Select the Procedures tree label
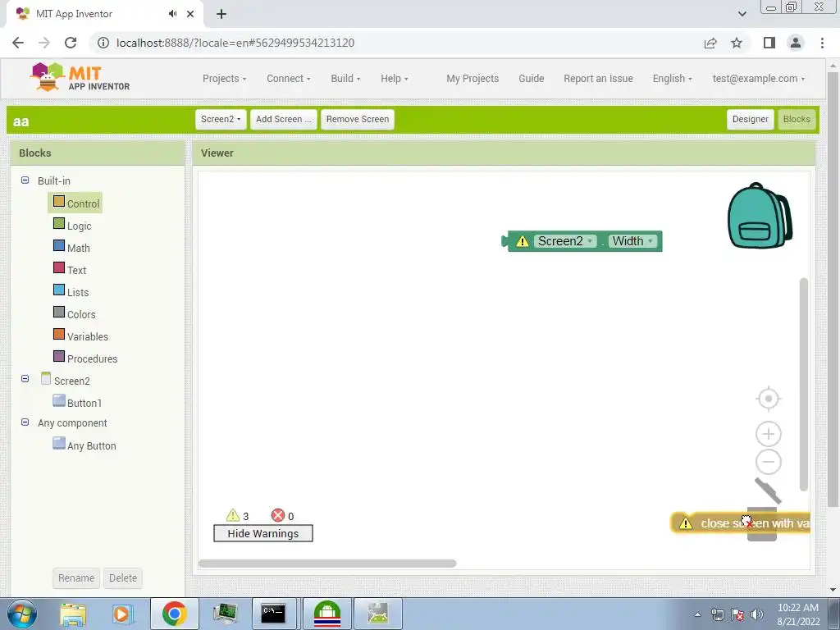 tap(92, 359)
